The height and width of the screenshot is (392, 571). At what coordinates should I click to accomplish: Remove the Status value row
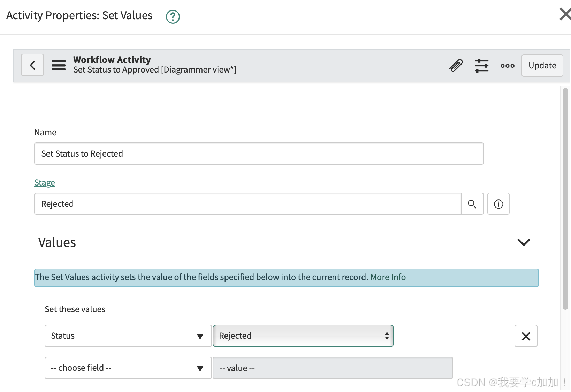tap(526, 336)
